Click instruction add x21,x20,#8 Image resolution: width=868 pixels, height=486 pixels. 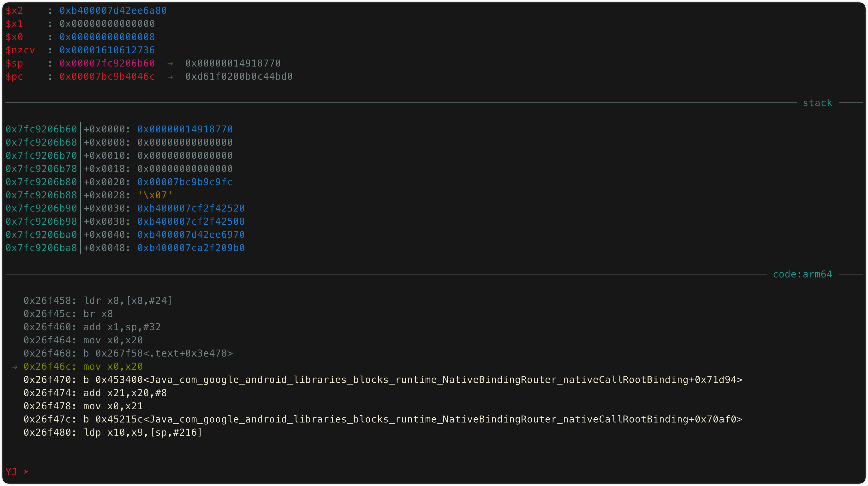[125, 393]
